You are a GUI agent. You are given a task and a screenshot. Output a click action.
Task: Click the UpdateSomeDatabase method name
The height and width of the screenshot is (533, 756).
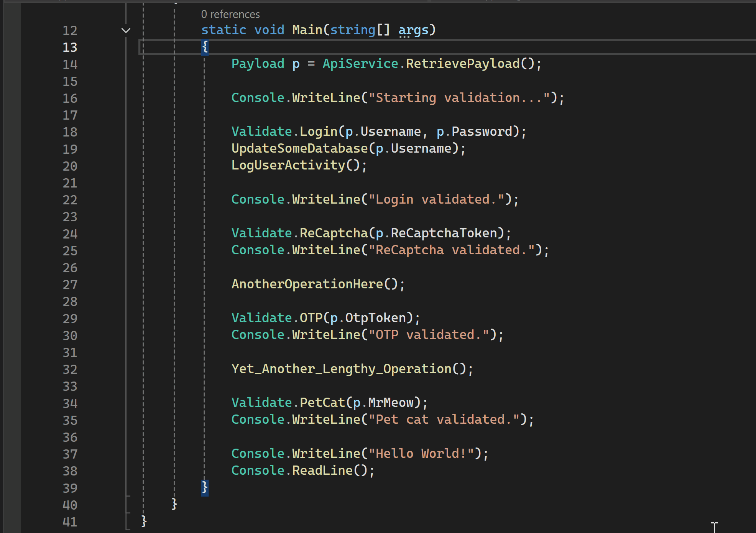300,148
